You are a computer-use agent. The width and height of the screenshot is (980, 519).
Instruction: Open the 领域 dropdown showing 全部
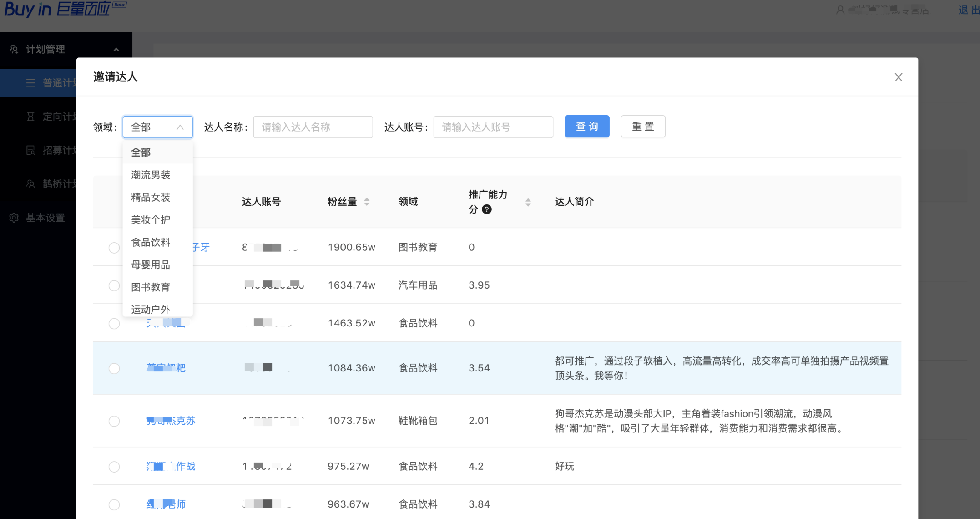coord(157,127)
